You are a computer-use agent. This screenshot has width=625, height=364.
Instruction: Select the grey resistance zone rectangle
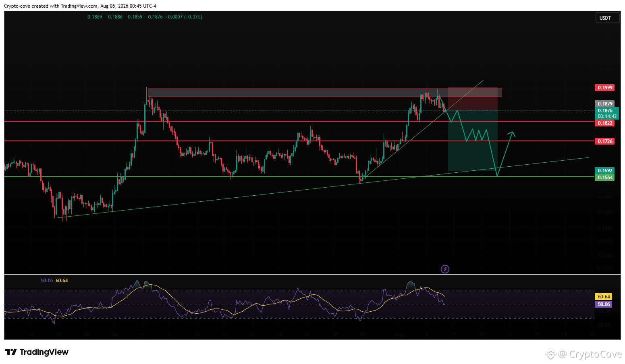[x=325, y=92]
